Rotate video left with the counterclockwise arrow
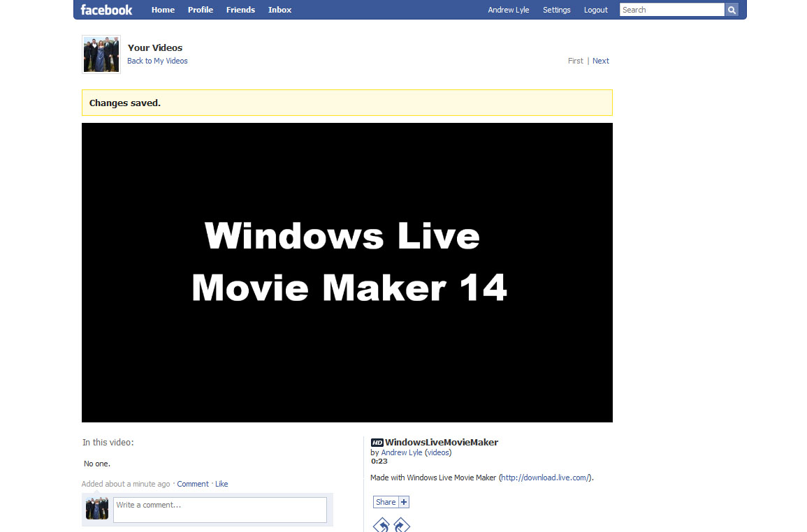The width and height of the screenshot is (807, 532). click(x=381, y=525)
